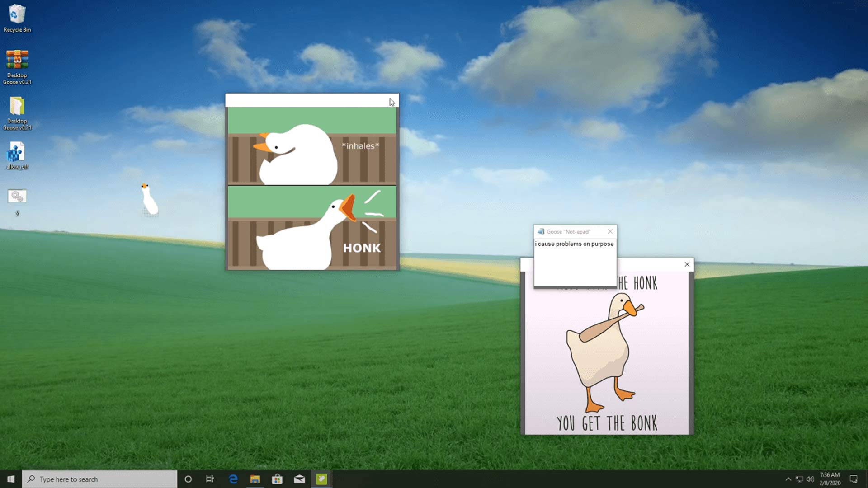868x488 pixels.
Task: Click the Type here to search box
Action: click(99, 479)
